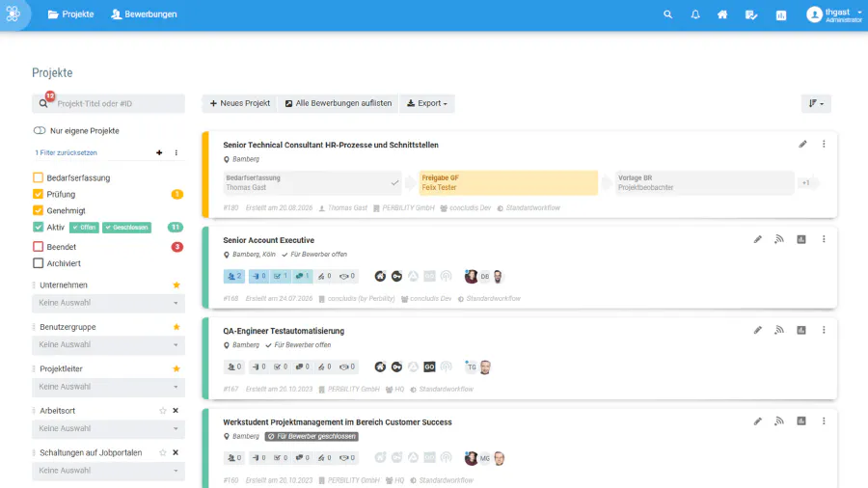This screenshot has height=488, width=868.
Task: Open Schaltungen auf Jobportalen dropdown
Action: pos(108,471)
